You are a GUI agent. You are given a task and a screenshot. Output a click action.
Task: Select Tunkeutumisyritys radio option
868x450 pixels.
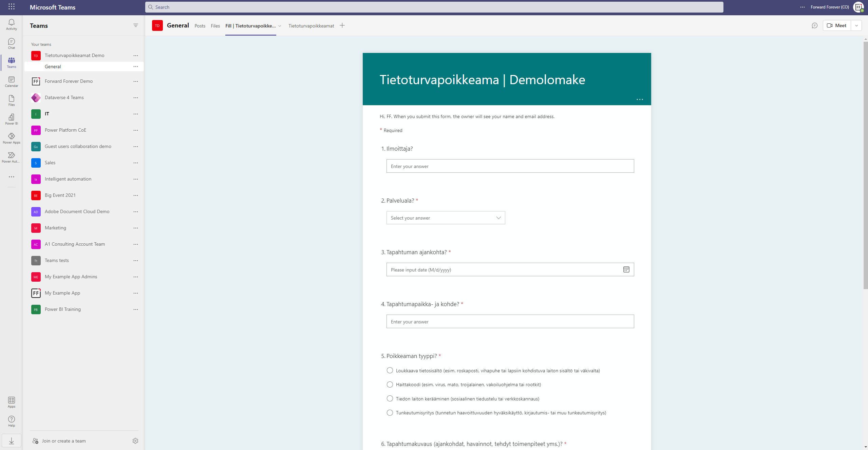pos(390,413)
